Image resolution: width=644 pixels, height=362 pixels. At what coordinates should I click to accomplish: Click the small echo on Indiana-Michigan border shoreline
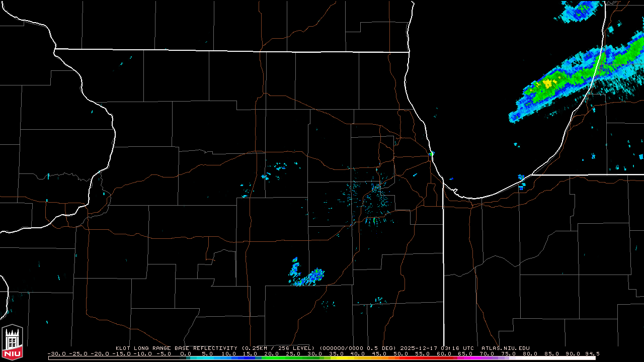click(521, 178)
